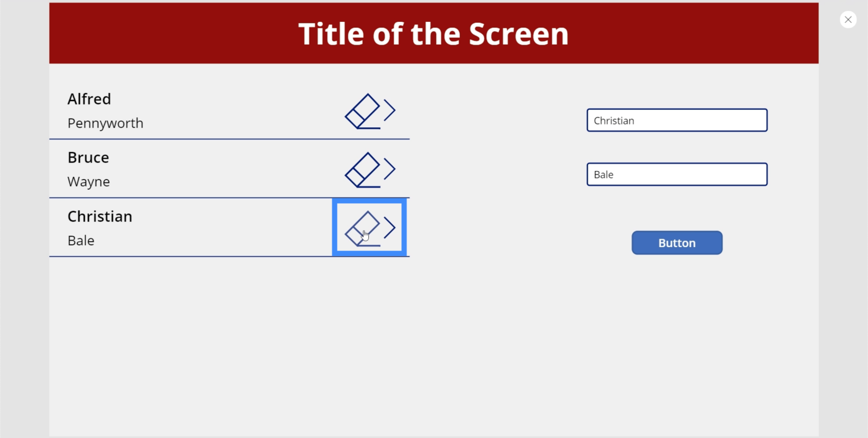868x438 pixels.
Task: Focus the text input showing Bale
Action: point(677,174)
